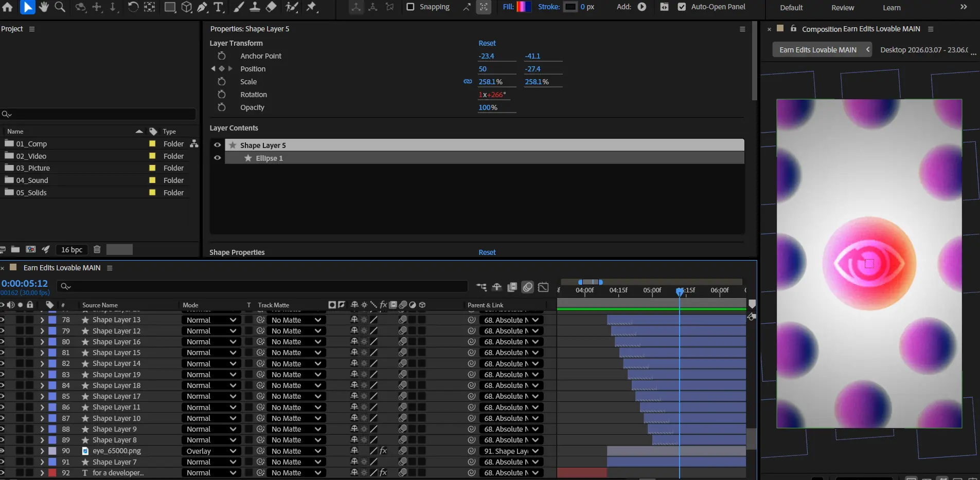
Task: Uncheck Auto-Open Panel option
Action: click(x=682, y=7)
